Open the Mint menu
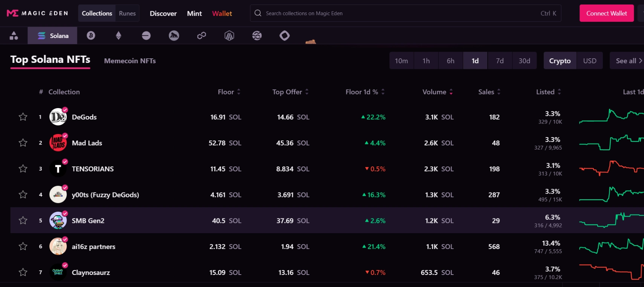The width and height of the screenshot is (644, 287). [x=194, y=14]
